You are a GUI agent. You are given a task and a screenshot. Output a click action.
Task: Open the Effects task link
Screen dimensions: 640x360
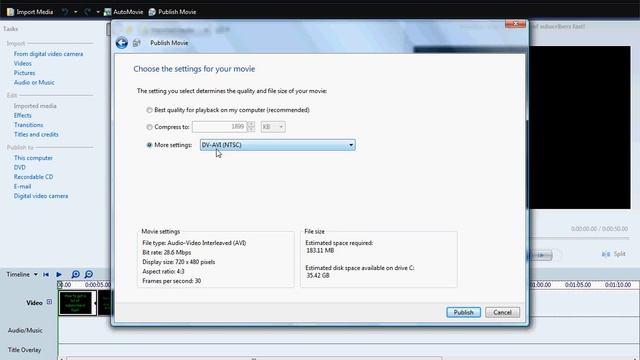click(22, 115)
